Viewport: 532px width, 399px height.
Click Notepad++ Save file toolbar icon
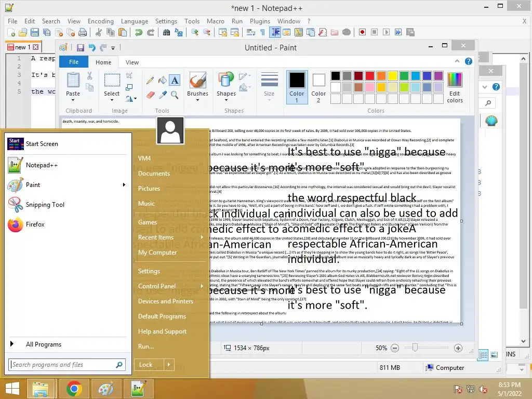[x=35, y=32]
